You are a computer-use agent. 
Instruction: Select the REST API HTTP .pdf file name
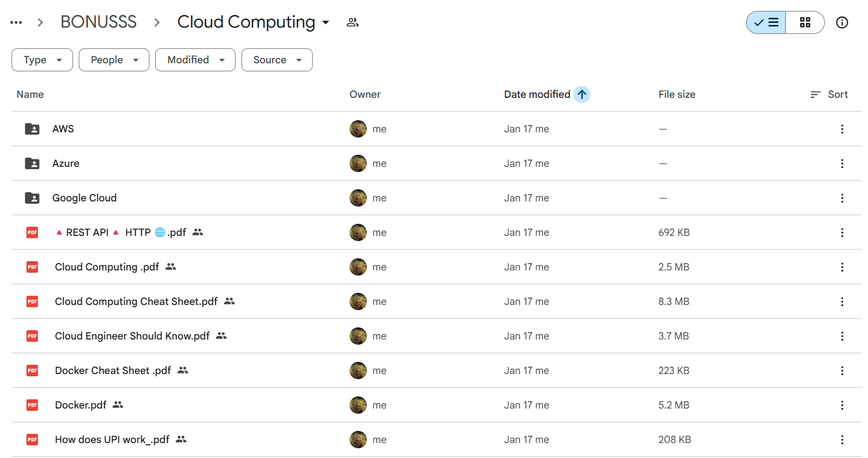[x=121, y=232]
